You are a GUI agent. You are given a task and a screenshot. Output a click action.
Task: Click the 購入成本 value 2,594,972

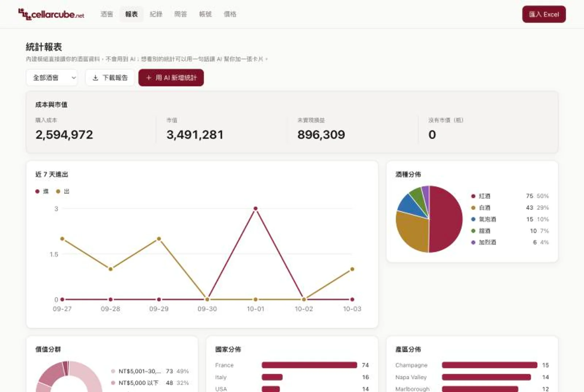click(x=64, y=135)
